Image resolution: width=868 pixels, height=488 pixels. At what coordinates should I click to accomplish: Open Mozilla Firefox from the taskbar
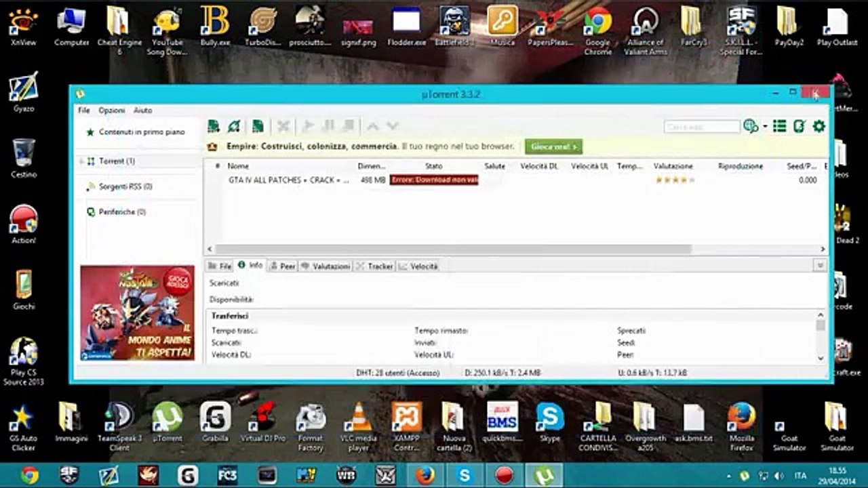coord(425,474)
